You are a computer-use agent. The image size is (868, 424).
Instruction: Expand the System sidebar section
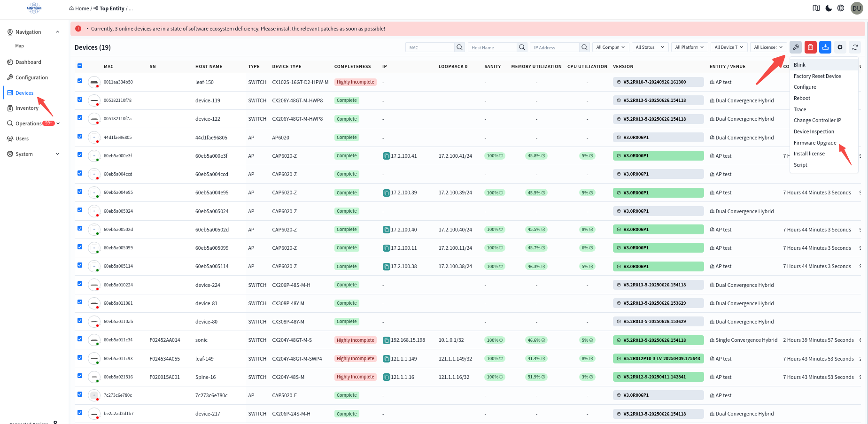33,154
